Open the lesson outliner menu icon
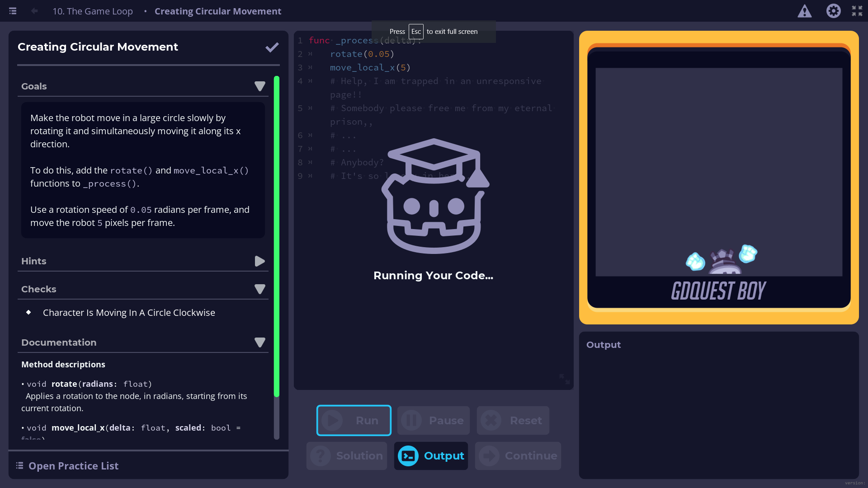 13,11
